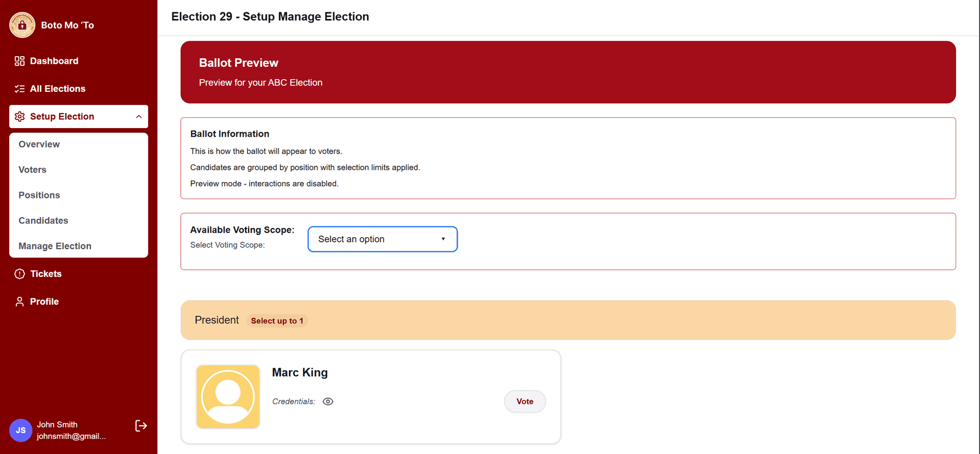Viewport: 980px width, 454px height.
Task: Go to the Voters section
Action: coord(33,170)
